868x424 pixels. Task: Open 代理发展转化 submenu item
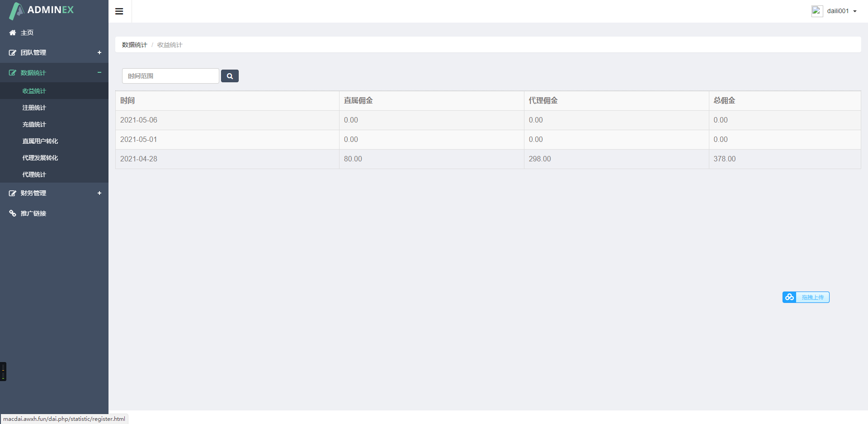pyautogui.click(x=40, y=158)
